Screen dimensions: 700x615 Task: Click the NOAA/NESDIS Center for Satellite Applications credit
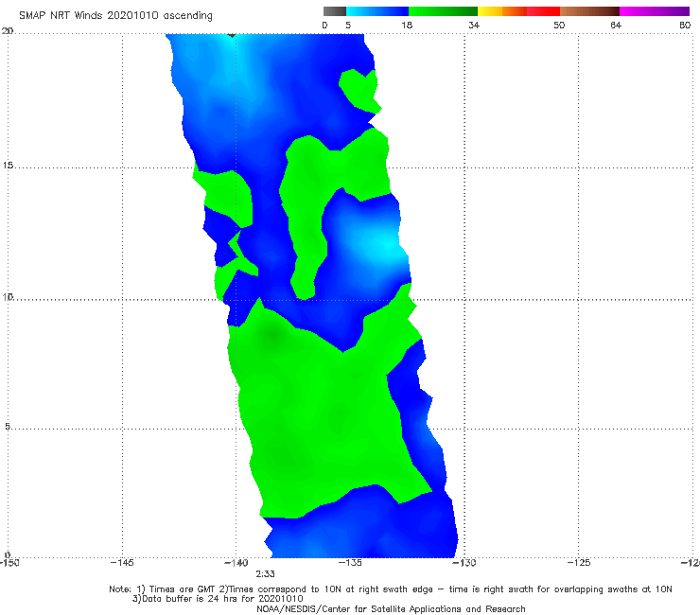click(391, 609)
